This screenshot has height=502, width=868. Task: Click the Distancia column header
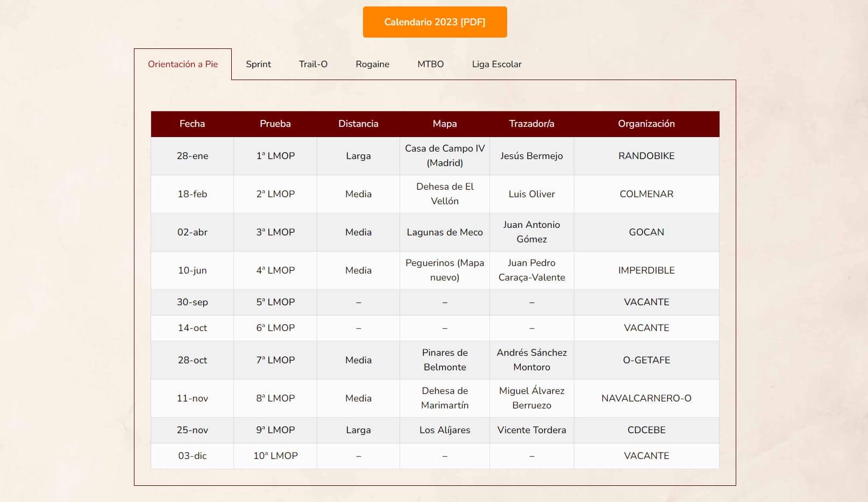pyautogui.click(x=358, y=124)
